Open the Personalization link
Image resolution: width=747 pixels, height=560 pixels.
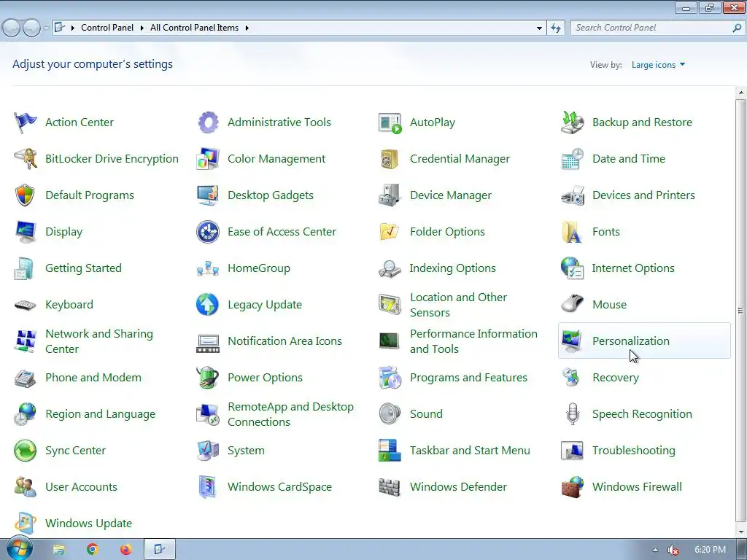pos(631,341)
